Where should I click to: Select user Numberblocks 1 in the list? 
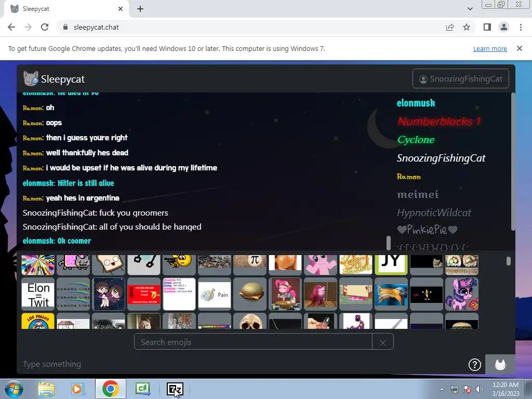click(x=439, y=121)
